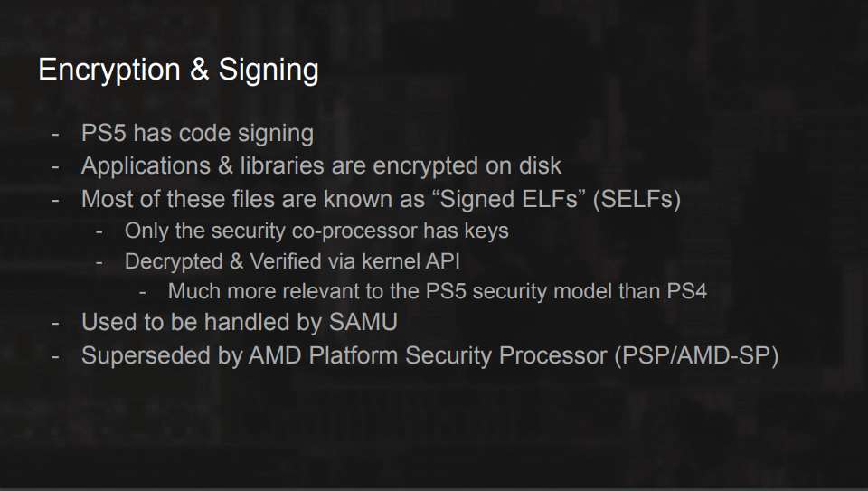
Task: Click the dash before "Only the security co-processor"
Action: click(99, 231)
